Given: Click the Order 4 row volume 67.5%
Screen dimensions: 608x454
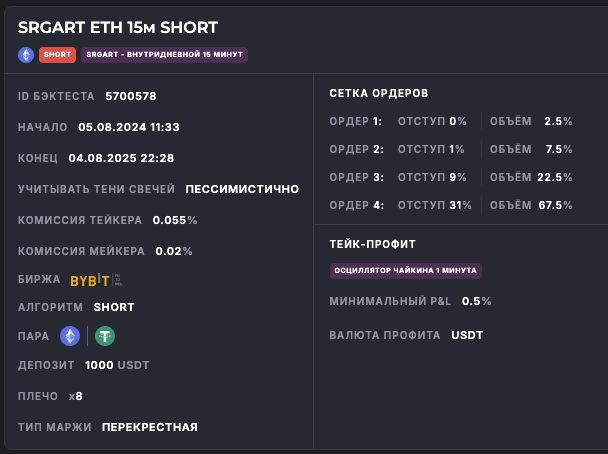Looking at the screenshot, I should pos(558,205).
